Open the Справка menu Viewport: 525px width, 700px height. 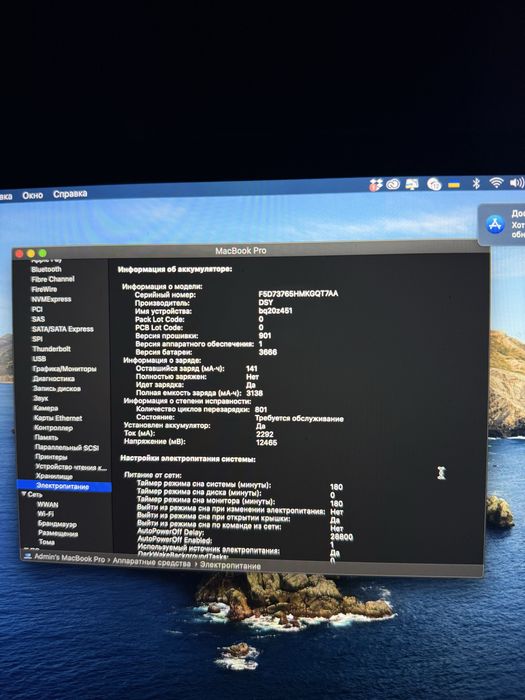pyautogui.click(x=70, y=194)
